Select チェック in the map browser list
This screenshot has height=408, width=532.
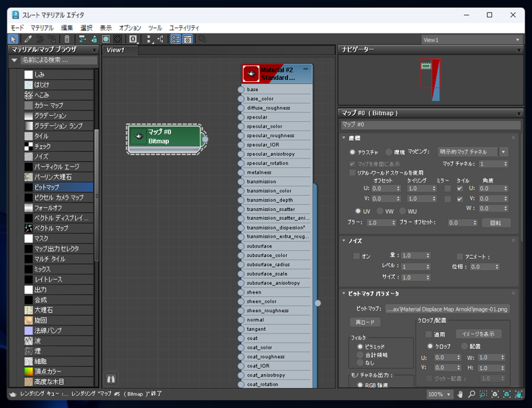[x=59, y=146]
